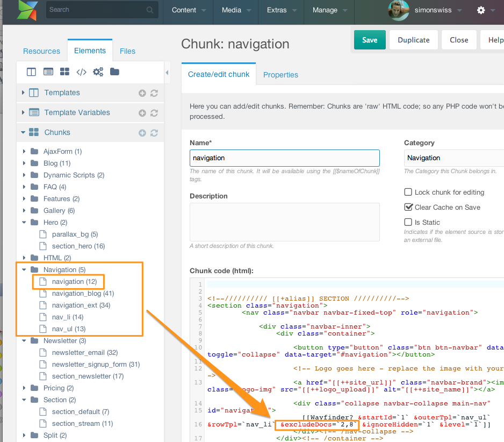The width and height of the screenshot is (504, 442).
Task: Collapse the Navigation folder
Action: coord(24,270)
